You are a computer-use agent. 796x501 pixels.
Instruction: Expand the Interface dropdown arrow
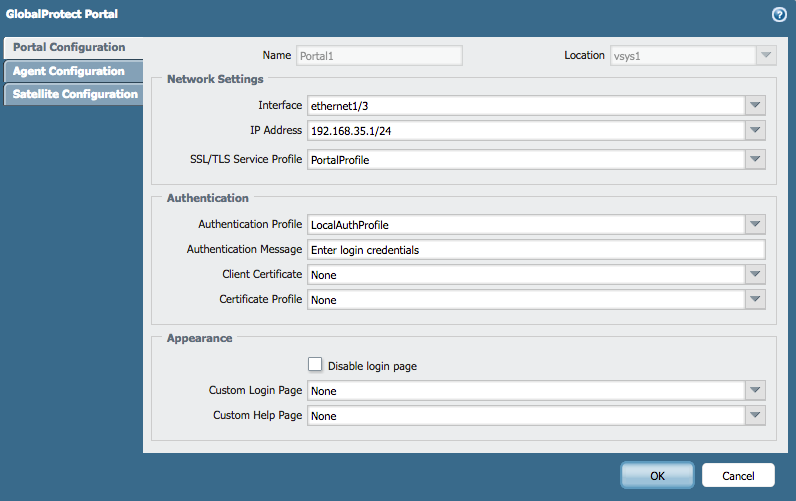tap(755, 105)
